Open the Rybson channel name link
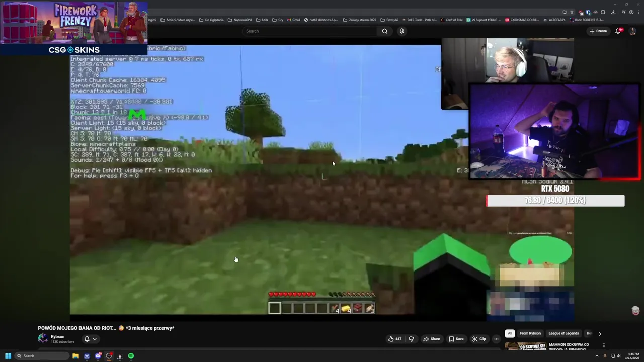 click(57, 337)
